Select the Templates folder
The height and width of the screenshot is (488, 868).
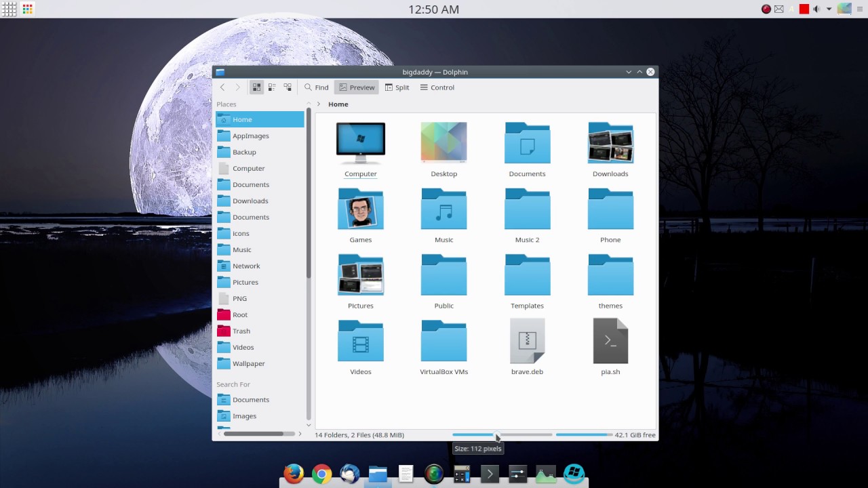[528, 274]
